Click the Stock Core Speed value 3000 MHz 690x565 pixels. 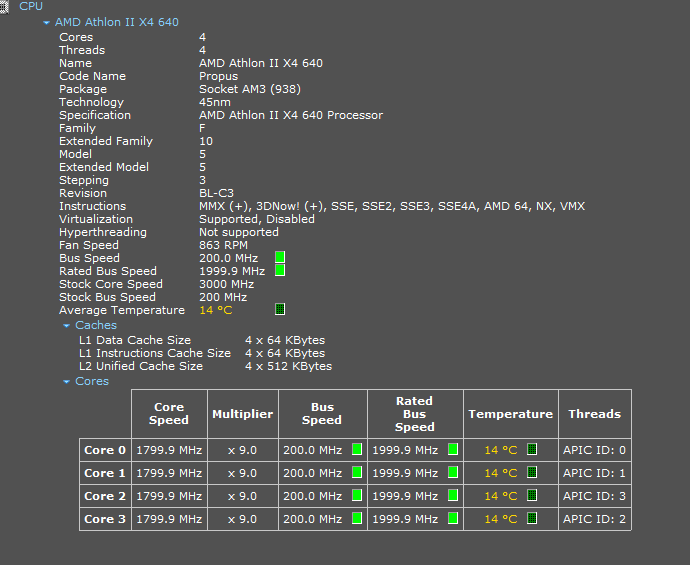(227, 284)
